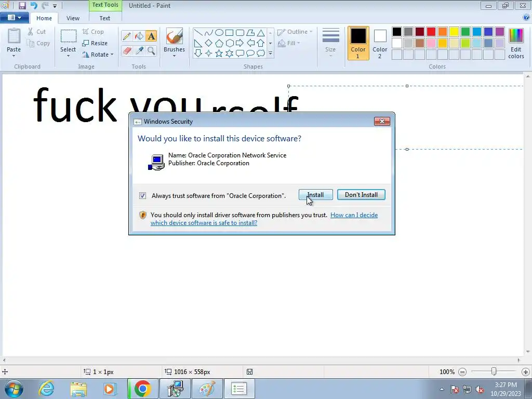
Task: Expand the Paste dropdown arrow
Action: click(x=14, y=56)
